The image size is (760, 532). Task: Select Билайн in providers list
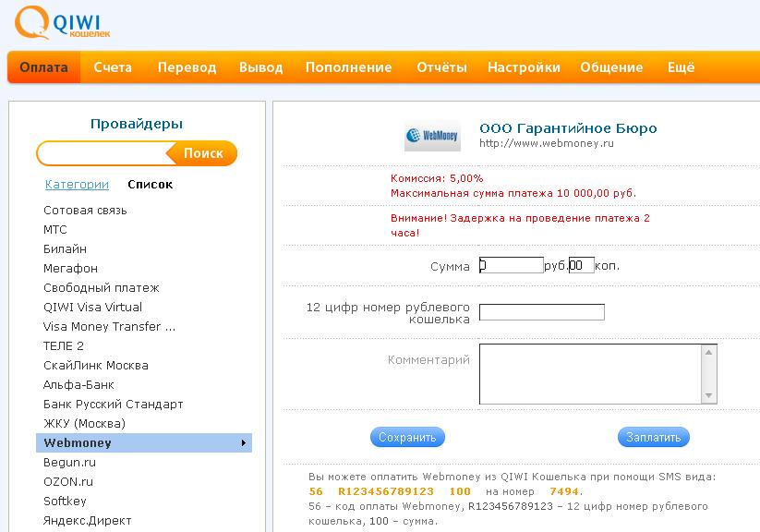(x=65, y=248)
